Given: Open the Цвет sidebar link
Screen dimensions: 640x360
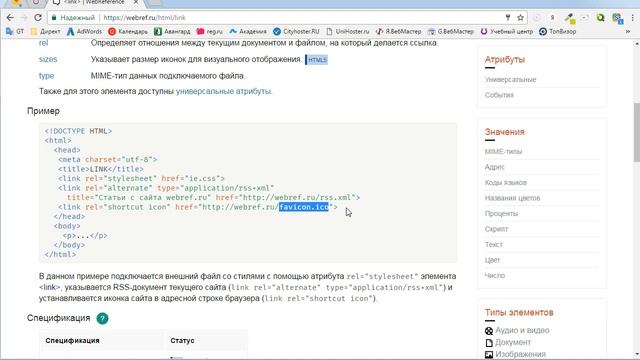Looking at the screenshot, I should click(492, 260).
